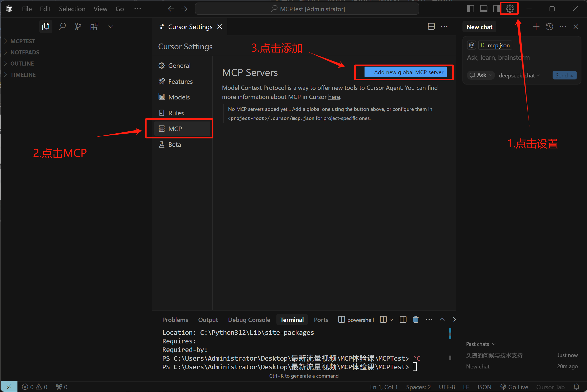The width and height of the screenshot is (587, 392).
Task: Open the Explorer files icon in sidebar
Action: click(x=46, y=27)
